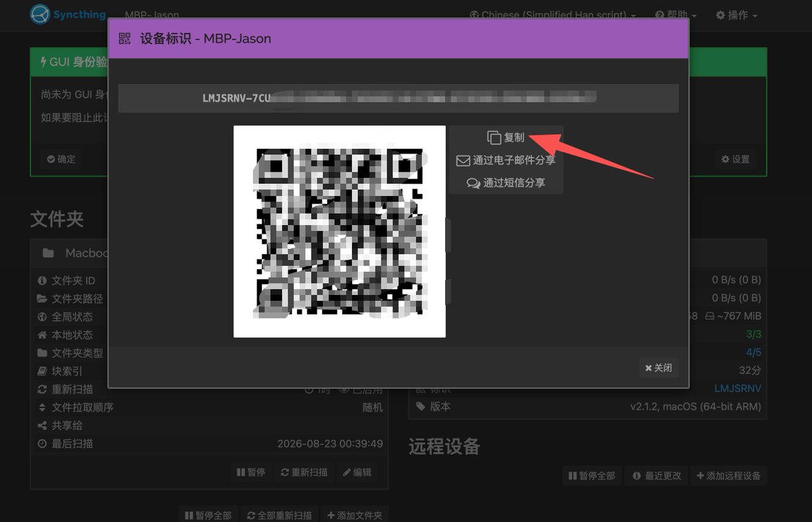This screenshot has height=522, width=812.
Task: Click the 32分 uptime value
Action: tap(750, 370)
